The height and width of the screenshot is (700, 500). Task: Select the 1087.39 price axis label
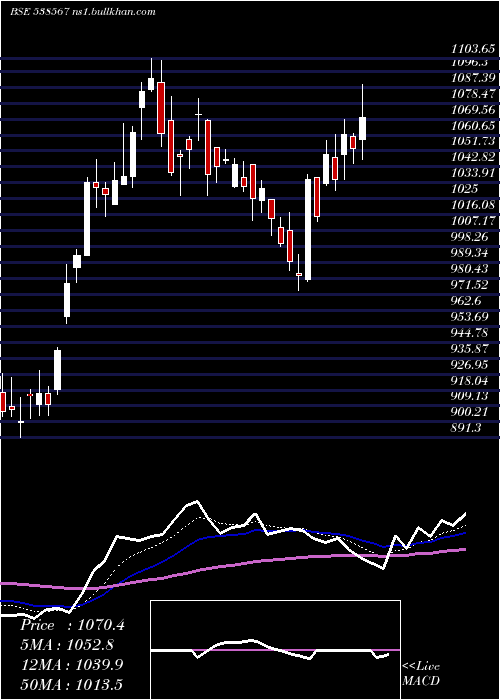pyautogui.click(x=473, y=78)
